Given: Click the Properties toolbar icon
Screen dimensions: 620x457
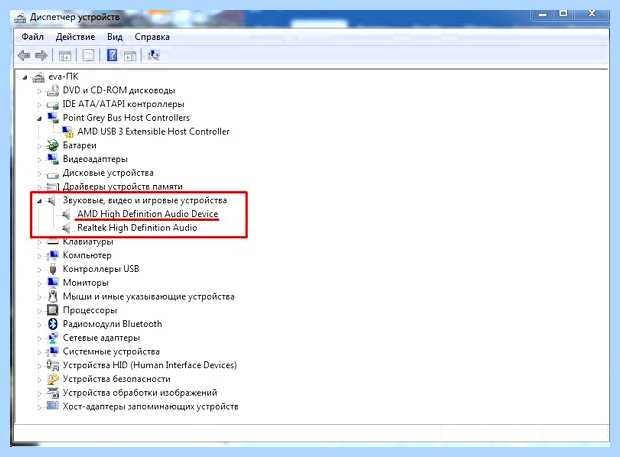Looking at the screenshot, I should (x=88, y=55).
